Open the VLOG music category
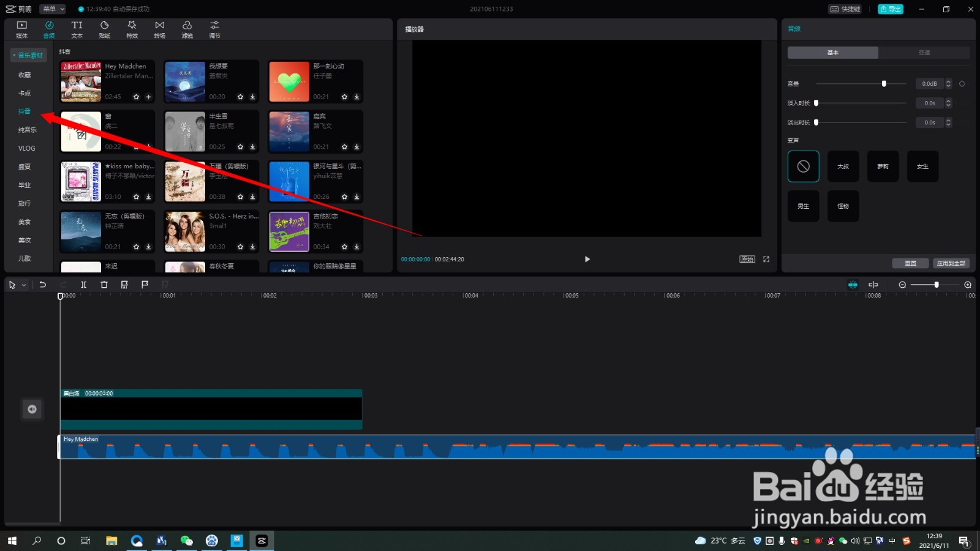Viewport: 980px width, 551px height. pos(27,148)
